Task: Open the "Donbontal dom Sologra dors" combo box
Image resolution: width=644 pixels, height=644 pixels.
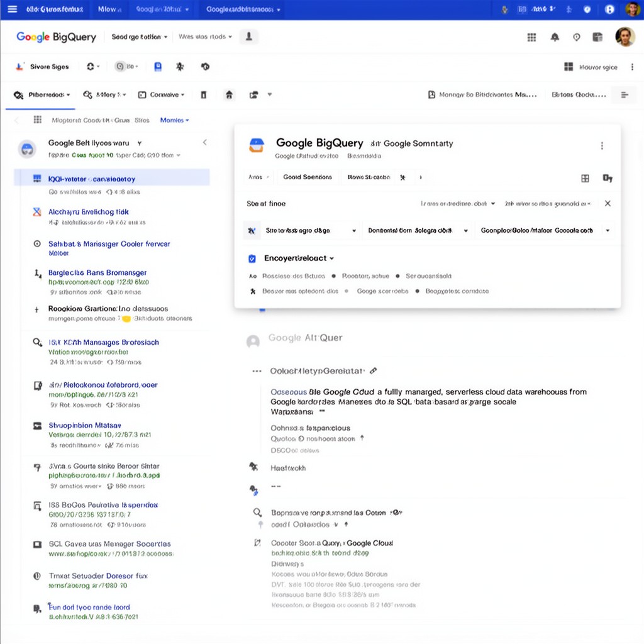Action: click(x=418, y=230)
